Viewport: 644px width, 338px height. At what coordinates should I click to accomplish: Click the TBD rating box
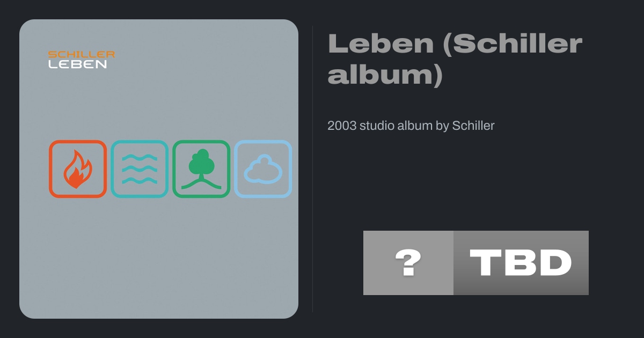pos(521,263)
